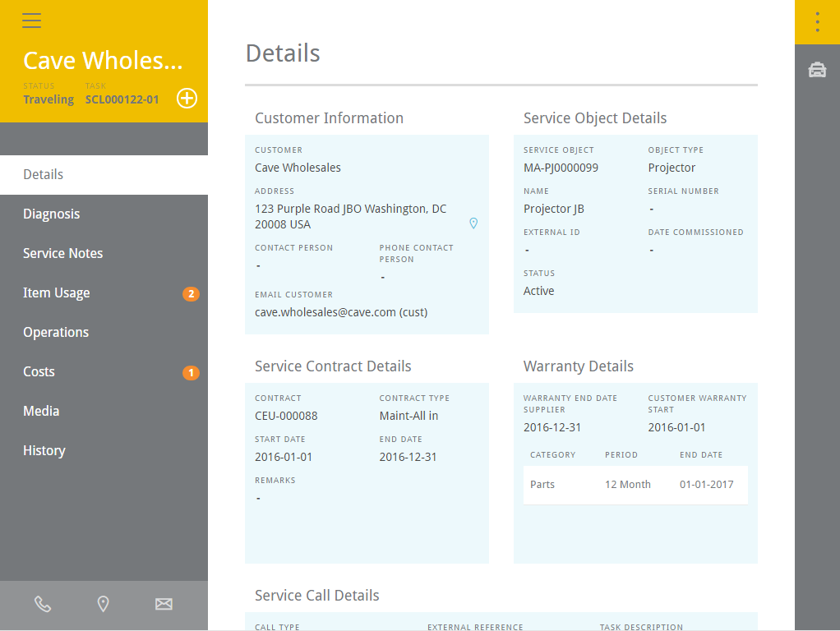The width and height of the screenshot is (840, 631).
Task: Open the three-dot options menu
Action: [817, 22]
